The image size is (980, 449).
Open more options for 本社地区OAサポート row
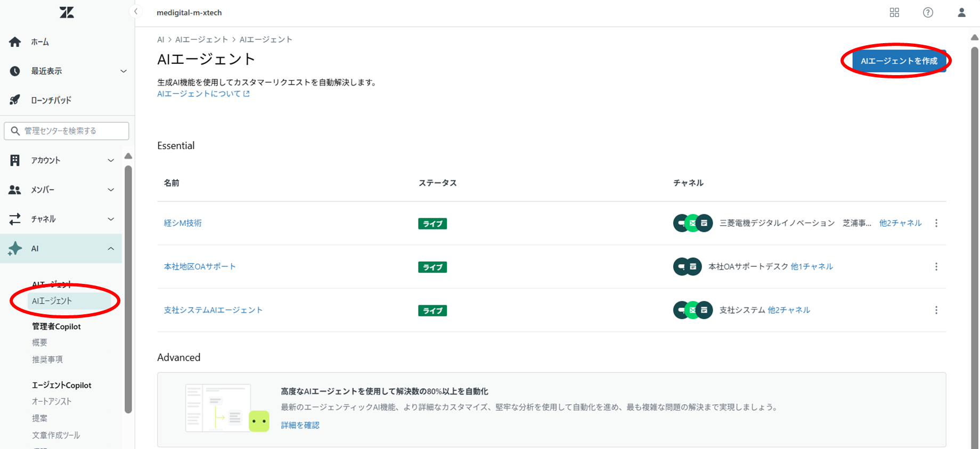(x=936, y=267)
